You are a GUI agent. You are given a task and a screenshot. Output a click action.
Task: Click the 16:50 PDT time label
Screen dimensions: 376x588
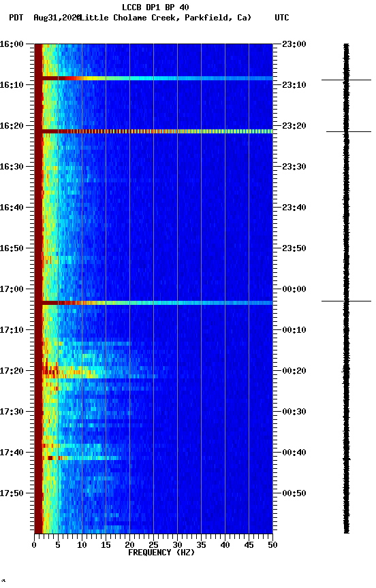point(12,248)
